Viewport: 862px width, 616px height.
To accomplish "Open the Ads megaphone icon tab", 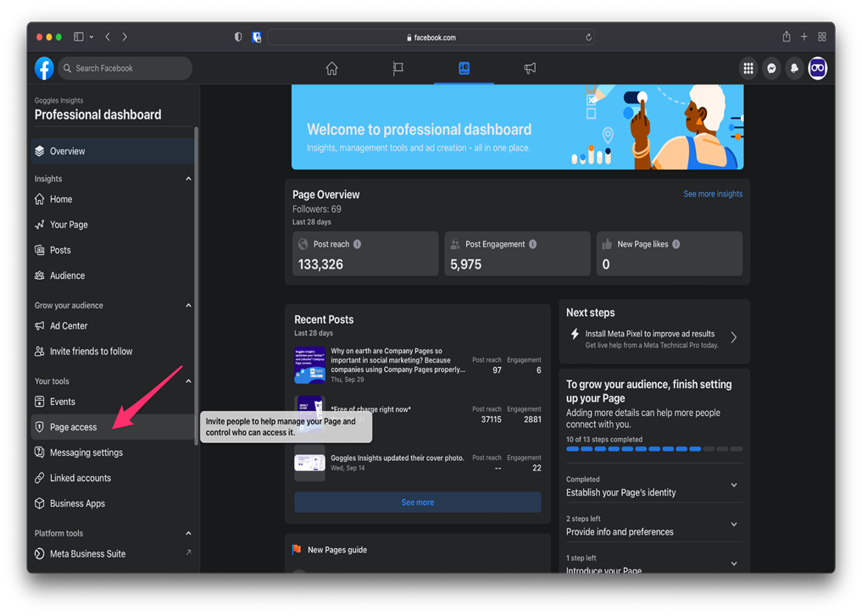I will [x=530, y=69].
